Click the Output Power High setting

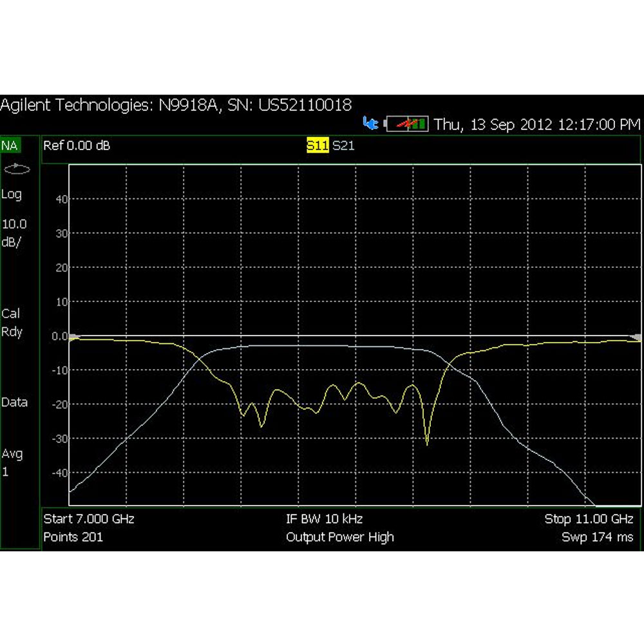point(339,537)
